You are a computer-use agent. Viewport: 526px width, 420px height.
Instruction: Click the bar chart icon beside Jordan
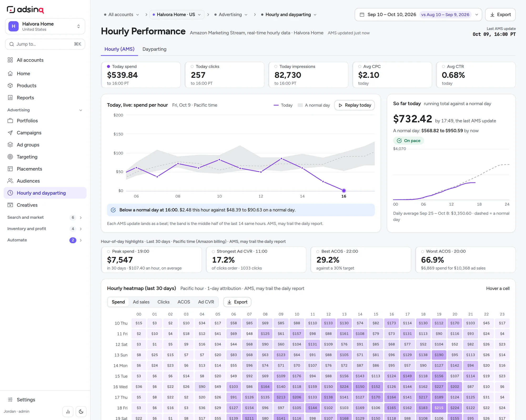point(68,412)
